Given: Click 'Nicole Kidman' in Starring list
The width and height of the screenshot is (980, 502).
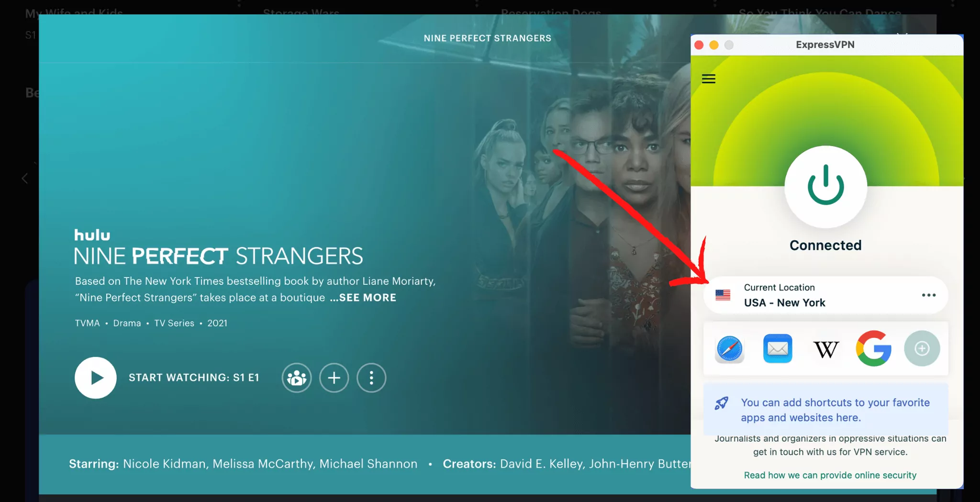Looking at the screenshot, I should (165, 464).
